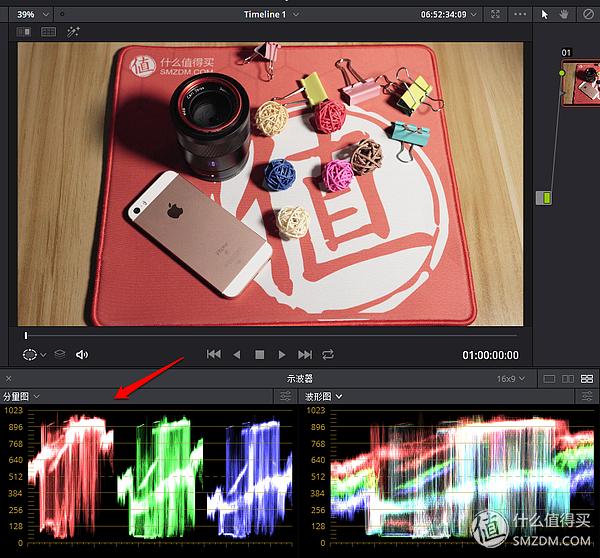Switch scopes to dual view layout
This screenshot has width=600, height=558.
[x=568, y=379]
